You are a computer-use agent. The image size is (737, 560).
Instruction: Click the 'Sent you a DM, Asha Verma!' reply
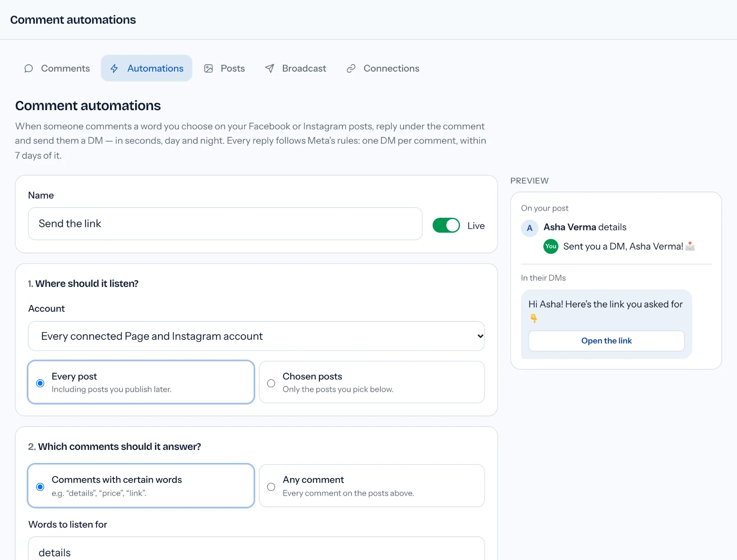tap(629, 246)
